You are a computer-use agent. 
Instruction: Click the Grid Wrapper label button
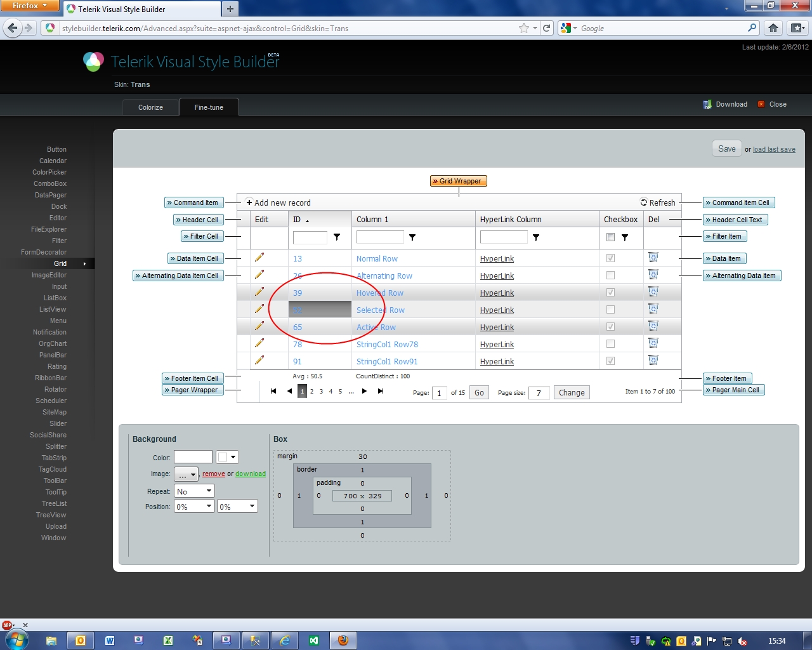459,181
